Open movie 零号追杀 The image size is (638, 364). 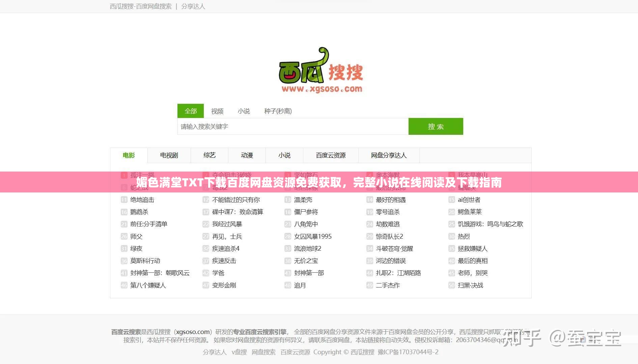[x=388, y=212]
